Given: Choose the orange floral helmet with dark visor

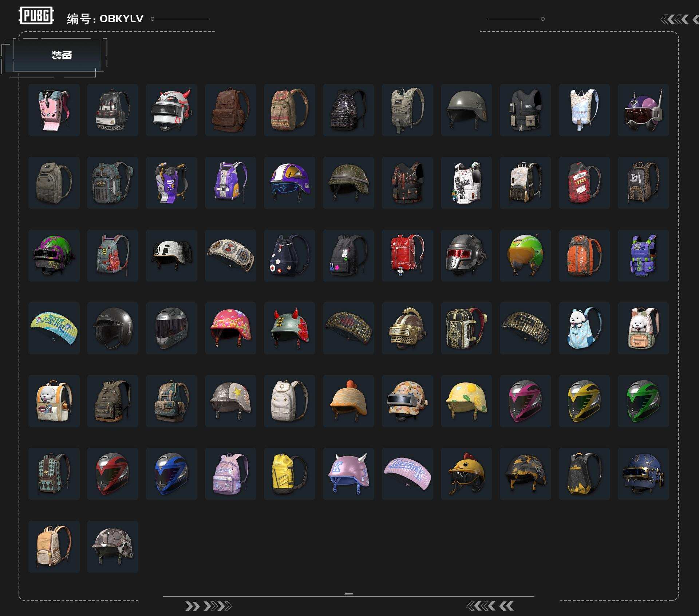Looking at the screenshot, I should 407,401.
